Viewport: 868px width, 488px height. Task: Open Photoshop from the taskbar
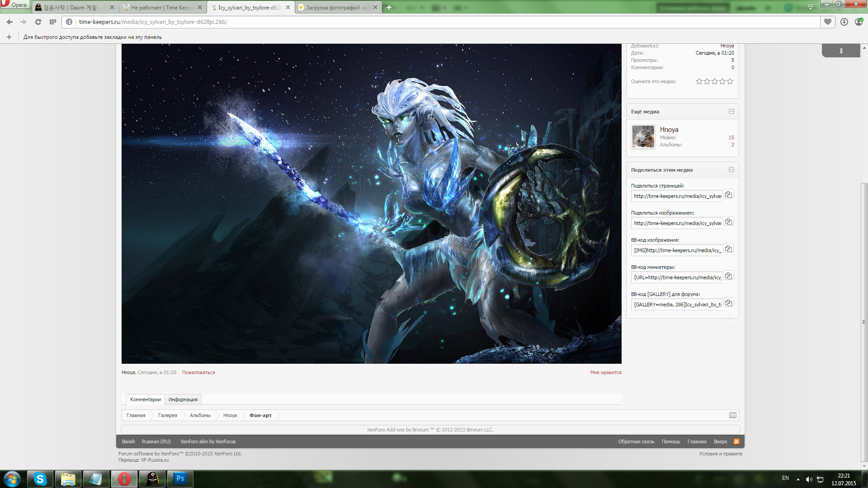pos(180,479)
